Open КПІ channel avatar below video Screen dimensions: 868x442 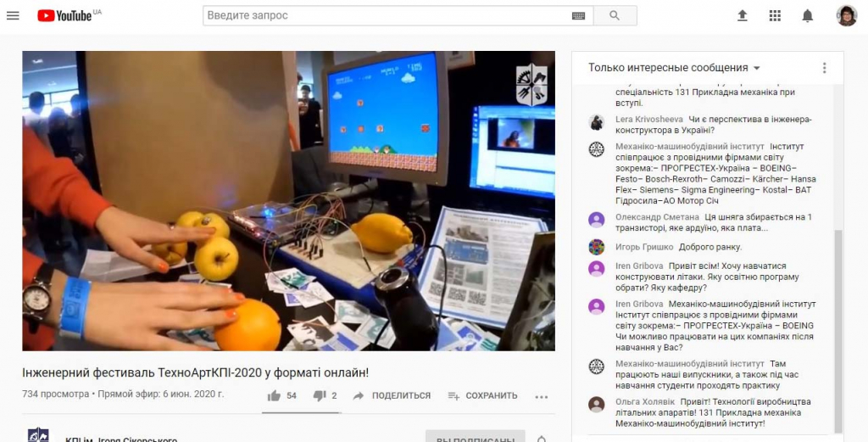(x=38, y=436)
